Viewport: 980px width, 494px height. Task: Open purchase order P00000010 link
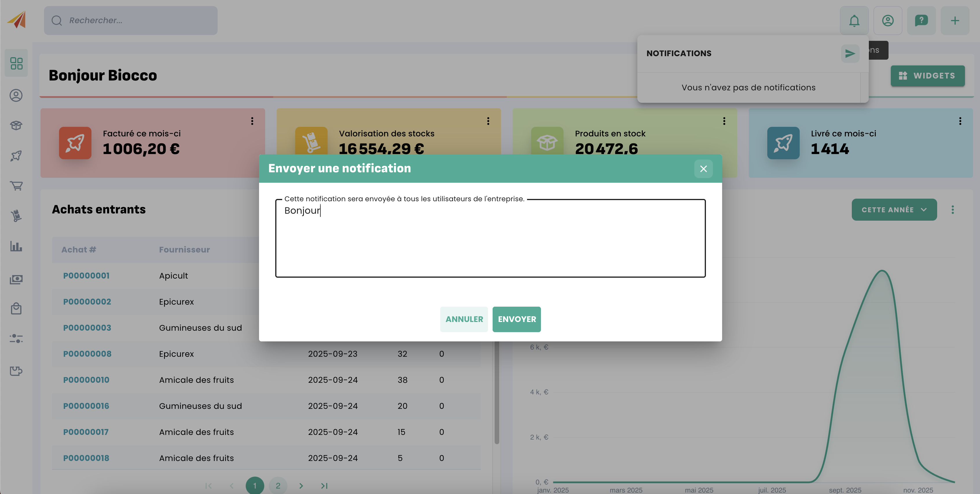click(86, 380)
